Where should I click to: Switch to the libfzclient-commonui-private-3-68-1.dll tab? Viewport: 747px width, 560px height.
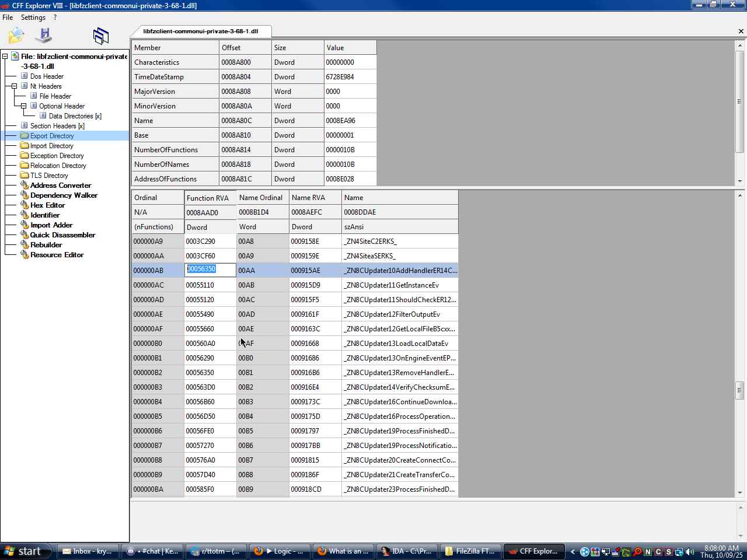coord(200,32)
